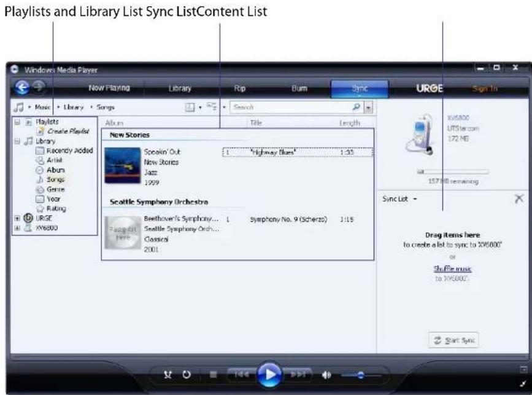
Task: Stop playback
Action: pyautogui.click(x=213, y=375)
